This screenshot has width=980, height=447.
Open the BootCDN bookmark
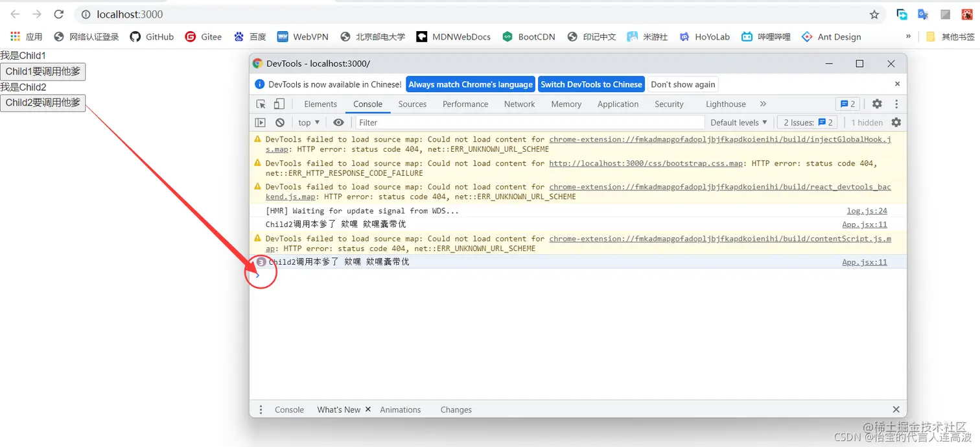(x=529, y=37)
